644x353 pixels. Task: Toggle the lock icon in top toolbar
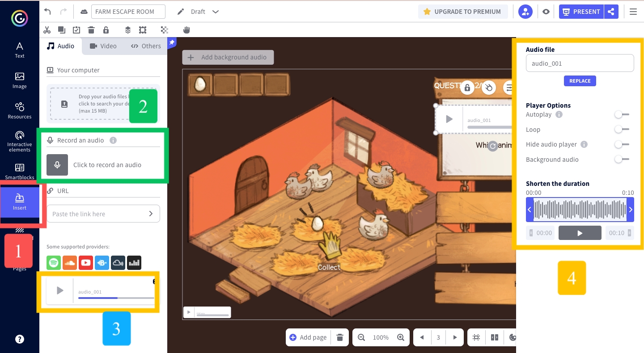click(x=106, y=30)
